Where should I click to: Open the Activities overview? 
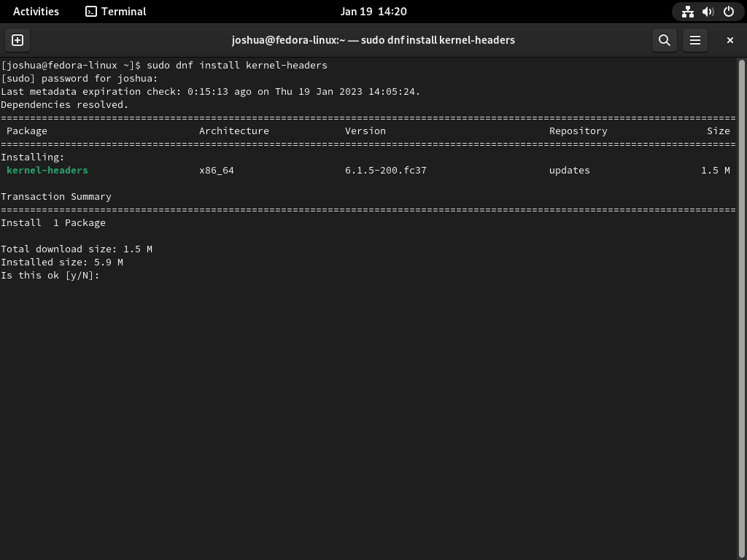(x=36, y=11)
